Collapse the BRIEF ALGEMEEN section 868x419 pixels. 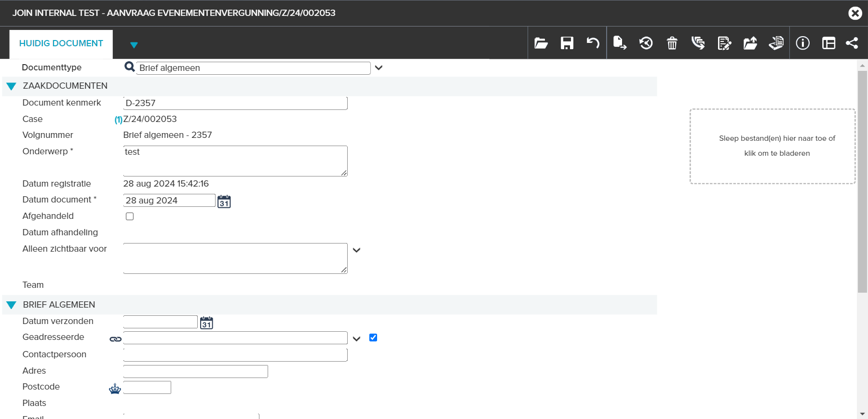click(x=12, y=305)
